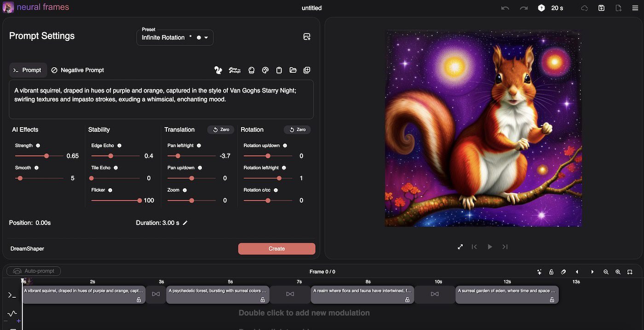Viewport: 644px width, 330px height.
Task: Activate the Pimp my Prompt enhancer
Action: (235, 70)
